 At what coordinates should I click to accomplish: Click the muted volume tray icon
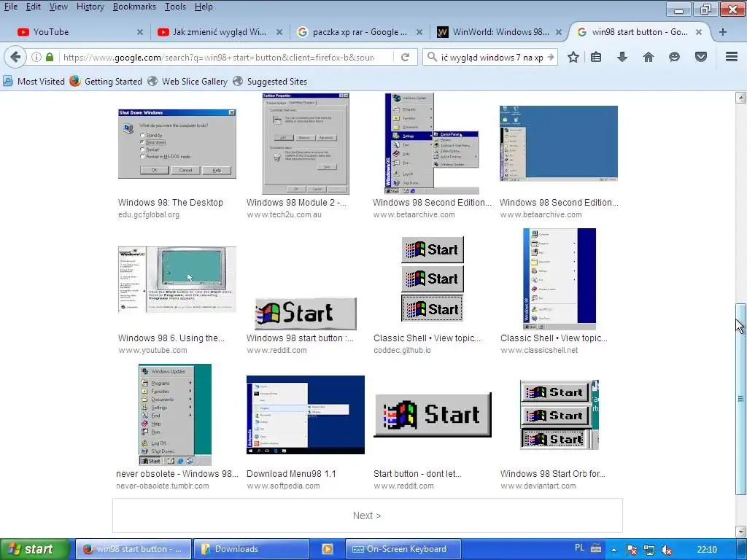click(667, 550)
